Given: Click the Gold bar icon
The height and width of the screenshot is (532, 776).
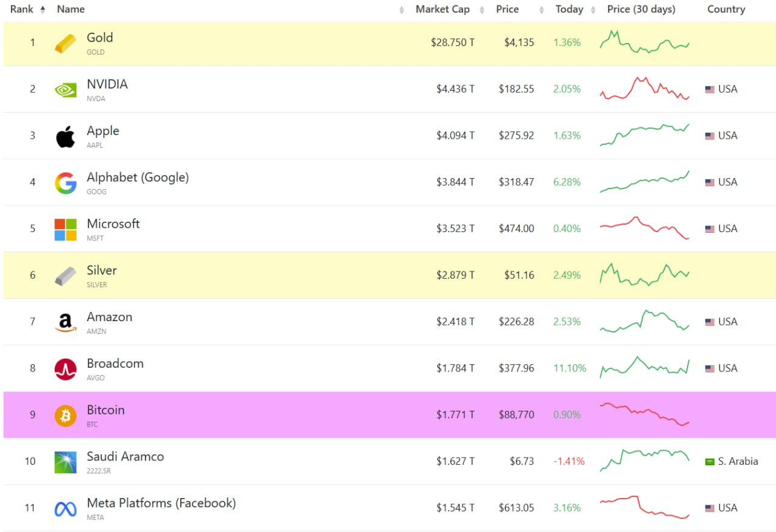Looking at the screenshot, I should [65, 43].
